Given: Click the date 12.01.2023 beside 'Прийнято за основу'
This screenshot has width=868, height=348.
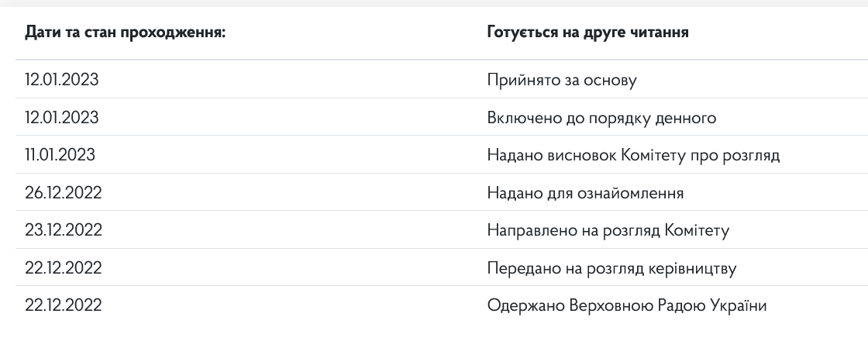Looking at the screenshot, I should (61, 81).
